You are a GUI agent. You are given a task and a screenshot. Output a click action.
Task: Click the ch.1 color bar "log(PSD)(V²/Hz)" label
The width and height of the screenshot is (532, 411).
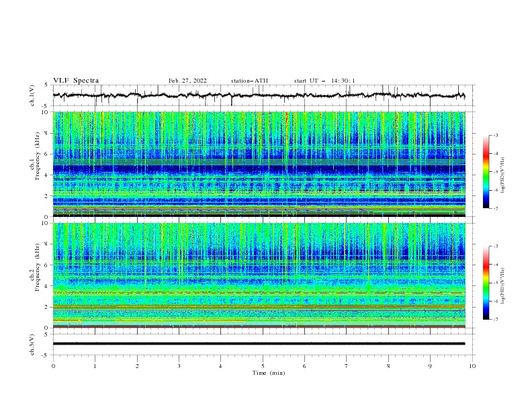(503, 175)
